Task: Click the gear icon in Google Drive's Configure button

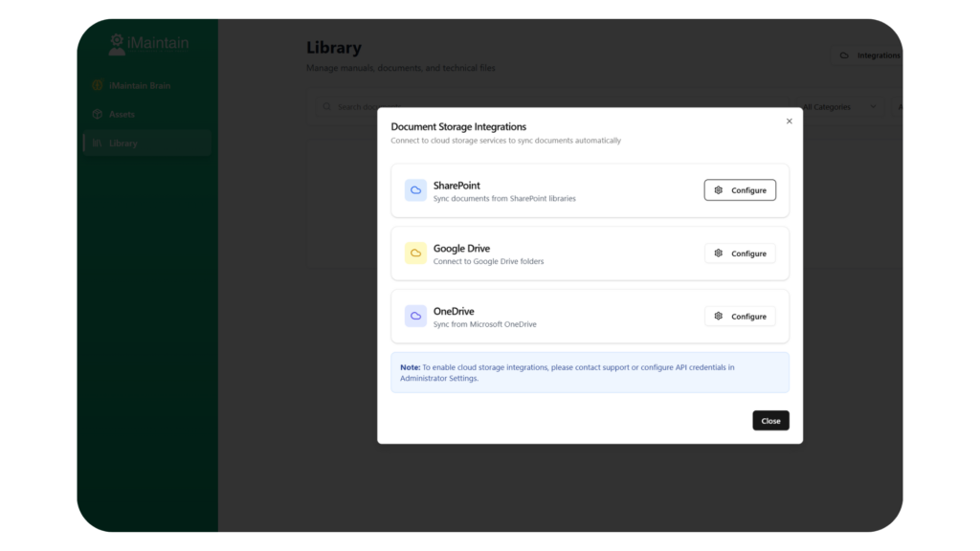Action: 719,253
